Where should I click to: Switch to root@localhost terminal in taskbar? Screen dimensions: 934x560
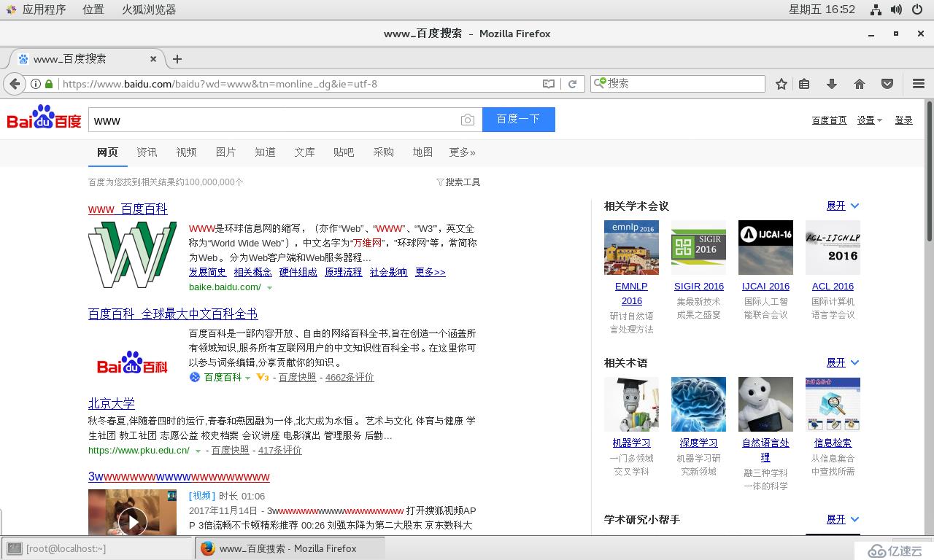click(97, 548)
